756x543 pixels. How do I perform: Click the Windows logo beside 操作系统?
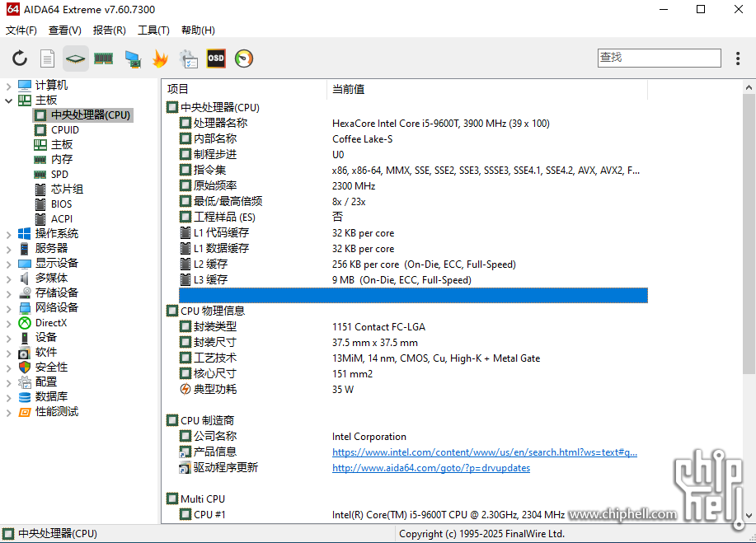(25, 234)
